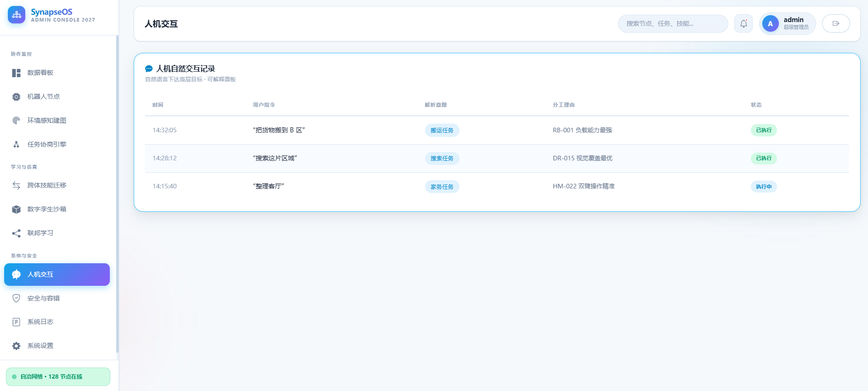
Task: Click the 执行中 status badge
Action: coord(764,187)
